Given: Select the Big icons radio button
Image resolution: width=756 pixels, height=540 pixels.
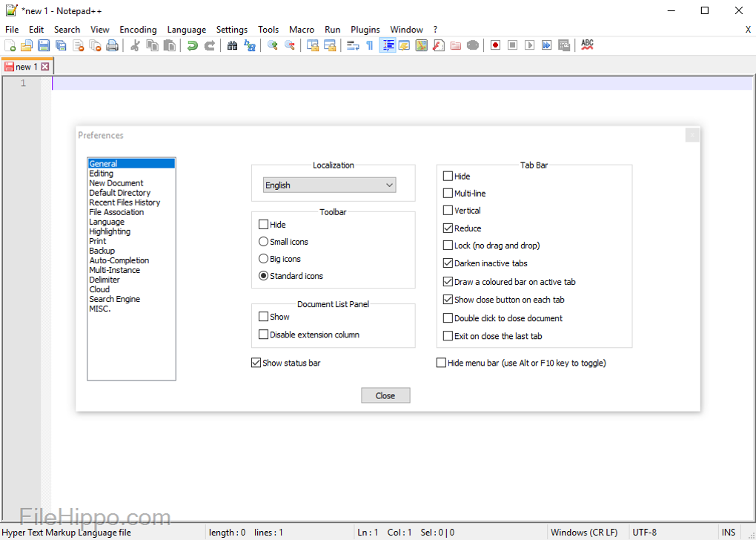Looking at the screenshot, I should pos(263,259).
